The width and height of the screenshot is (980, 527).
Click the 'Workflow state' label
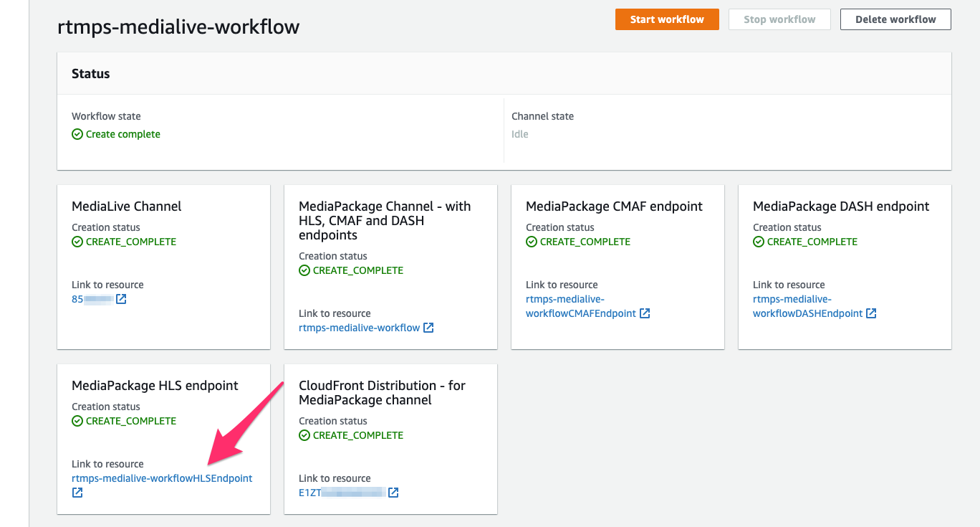(106, 116)
